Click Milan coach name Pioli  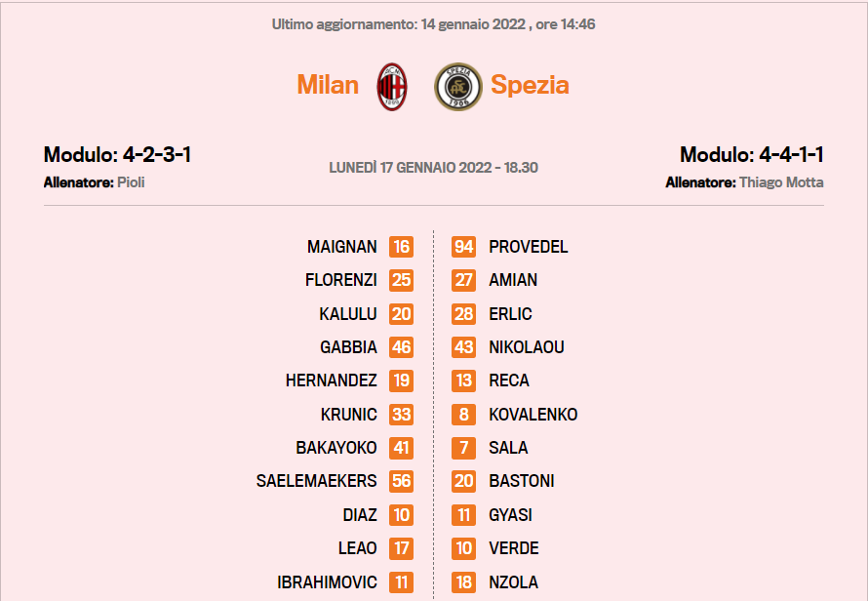tap(132, 182)
